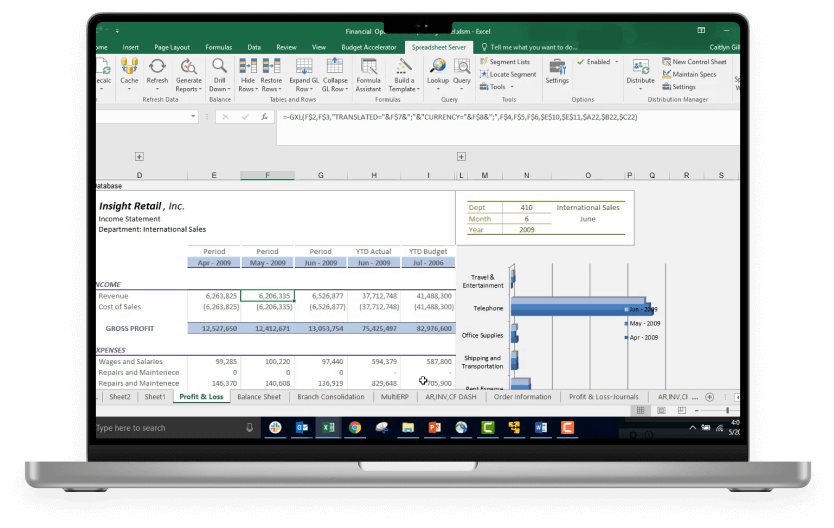Viewport: 834px width, 528px height.
Task: Click the microphone icon in the taskbar search
Action: pos(249,428)
